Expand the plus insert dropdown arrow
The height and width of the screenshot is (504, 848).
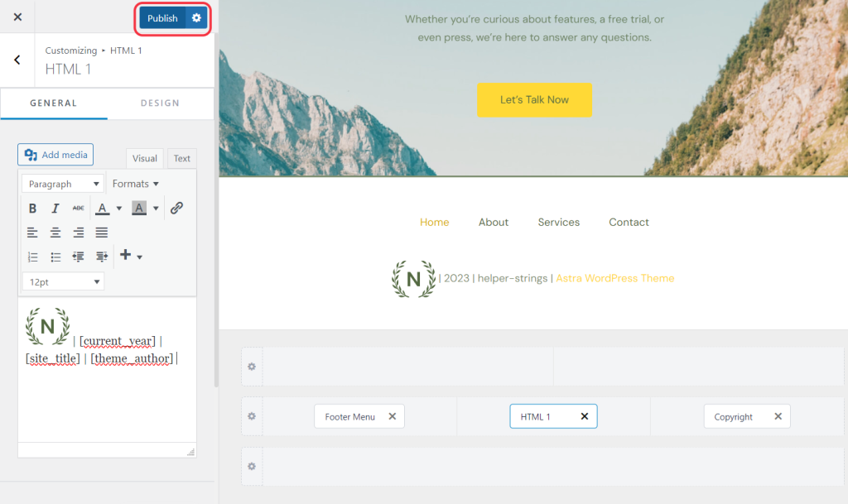click(139, 257)
